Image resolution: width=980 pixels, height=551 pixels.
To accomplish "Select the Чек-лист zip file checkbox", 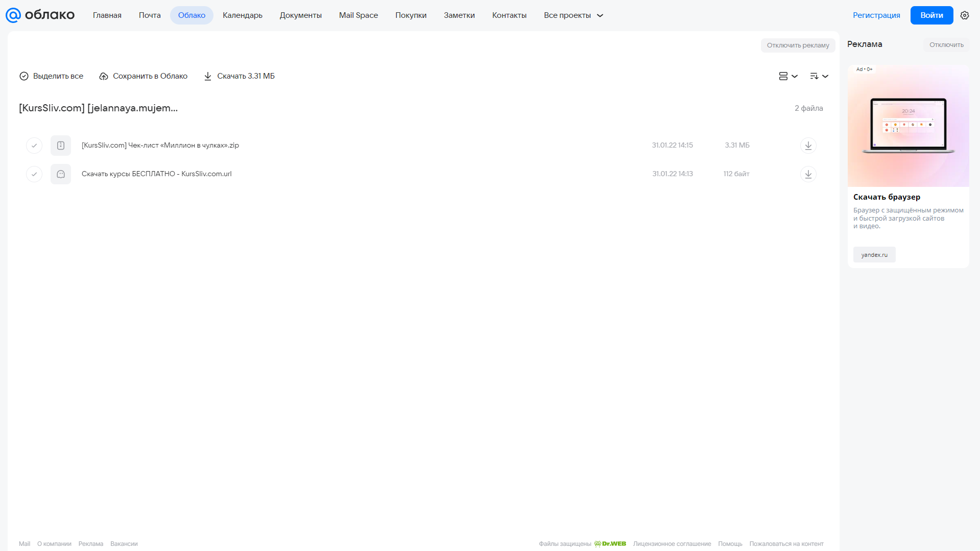I will pyautogui.click(x=34, y=146).
